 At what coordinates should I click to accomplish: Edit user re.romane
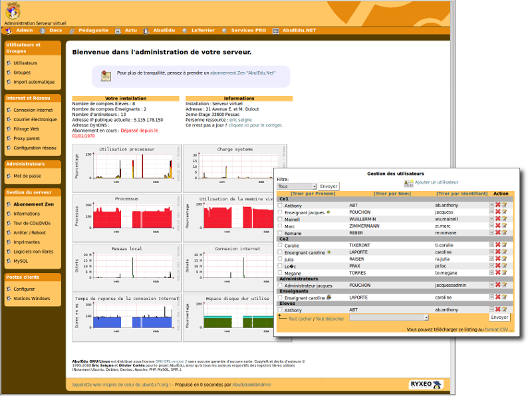tap(504, 233)
